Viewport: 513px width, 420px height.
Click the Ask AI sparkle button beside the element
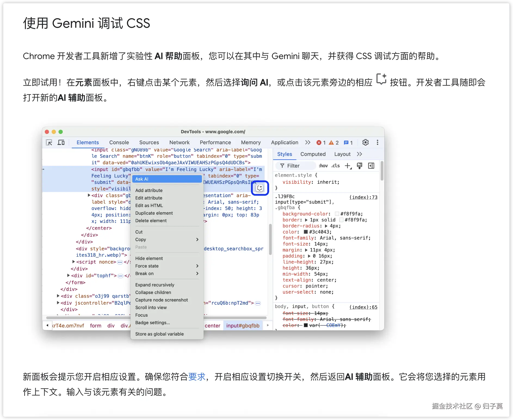coord(260,188)
